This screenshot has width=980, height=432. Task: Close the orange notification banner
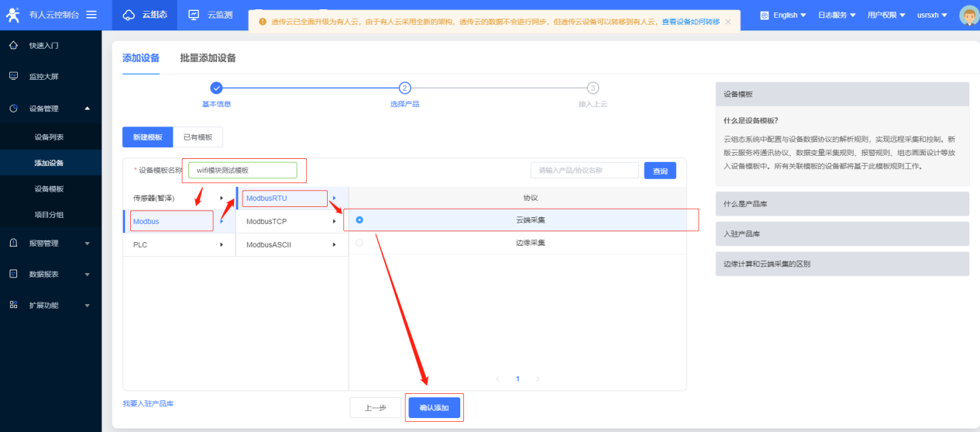tap(727, 22)
